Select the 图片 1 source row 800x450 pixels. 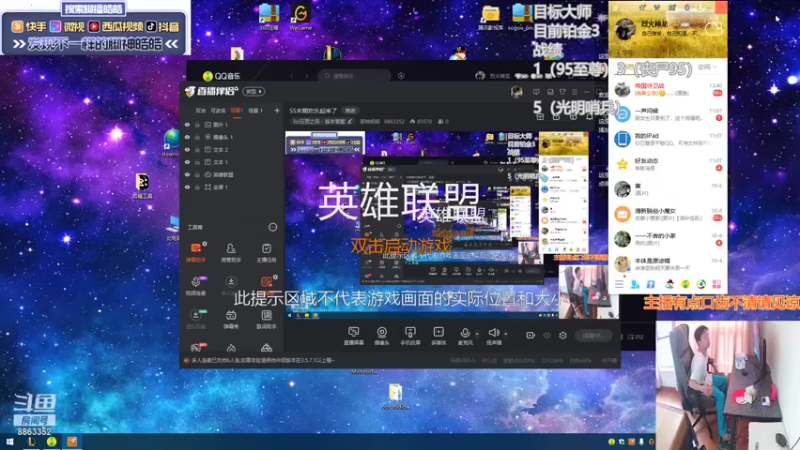click(232, 124)
